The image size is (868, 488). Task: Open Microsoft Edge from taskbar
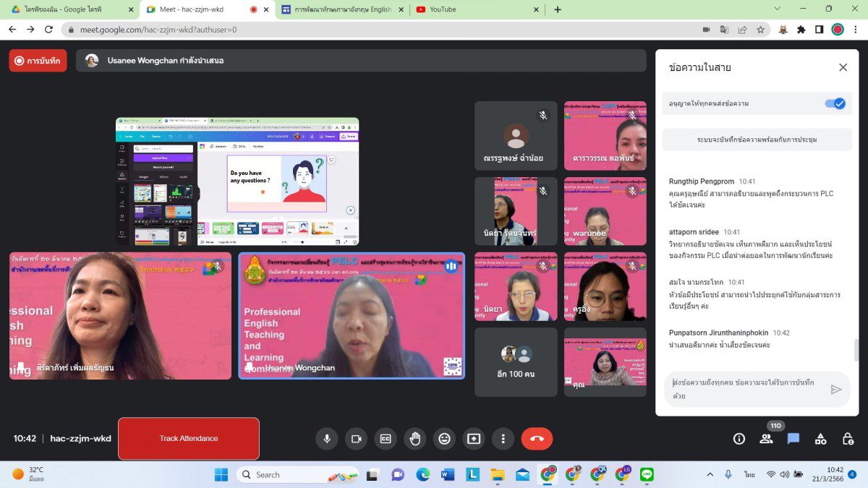(x=422, y=474)
